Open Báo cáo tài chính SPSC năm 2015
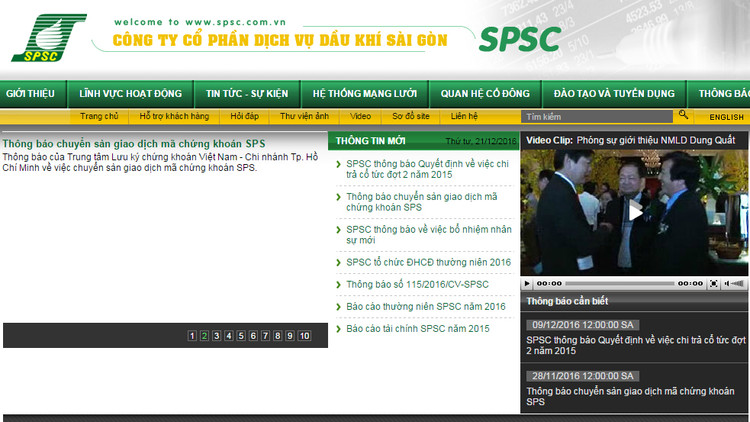The width and height of the screenshot is (750, 422). pos(418,328)
